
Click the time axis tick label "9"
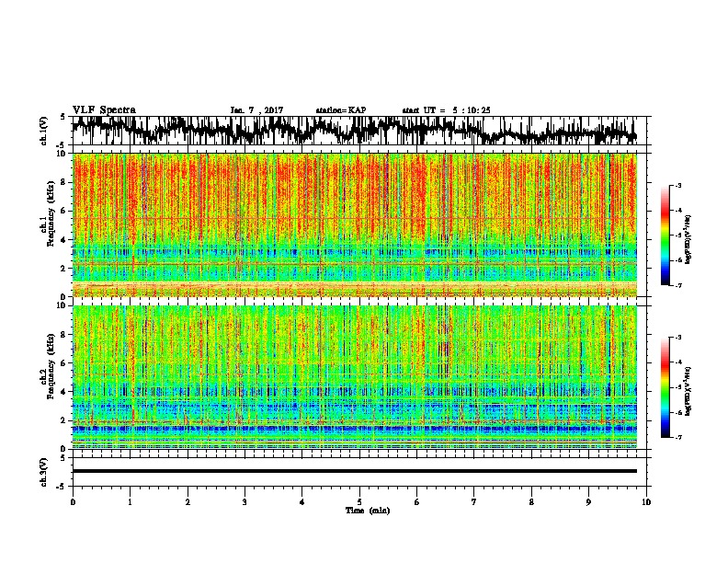588,502
